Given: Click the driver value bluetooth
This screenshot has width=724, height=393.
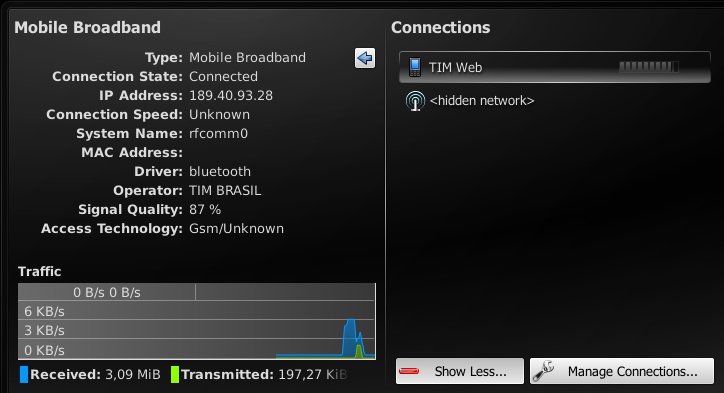Looking at the screenshot, I should click(220, 171).
